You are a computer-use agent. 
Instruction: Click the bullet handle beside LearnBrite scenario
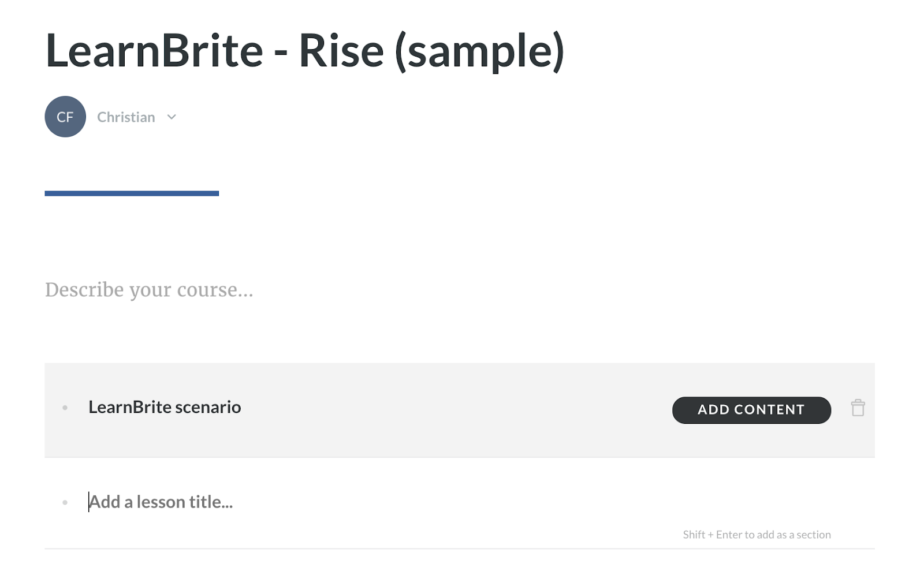pyautogui.click(x=65, y=408)
